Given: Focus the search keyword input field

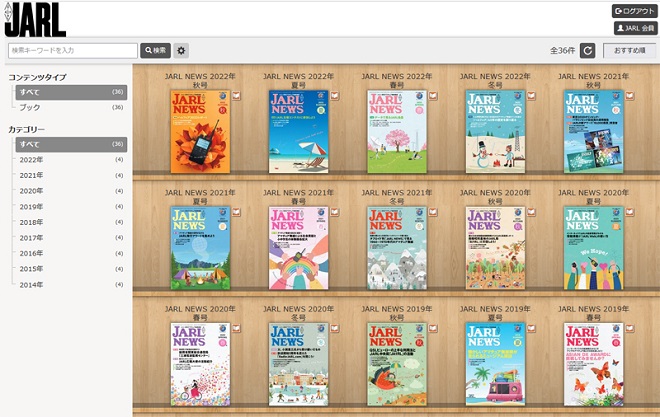Looking at the screenshot, I should (73, 50).
